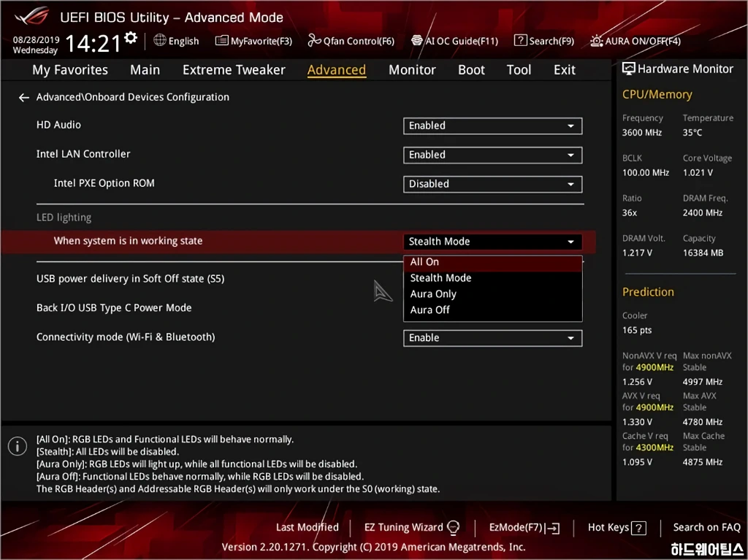The image size is (748, 560).
Task: Click Last Modified button
Action: pyautogui.click(x=308, y=528)
